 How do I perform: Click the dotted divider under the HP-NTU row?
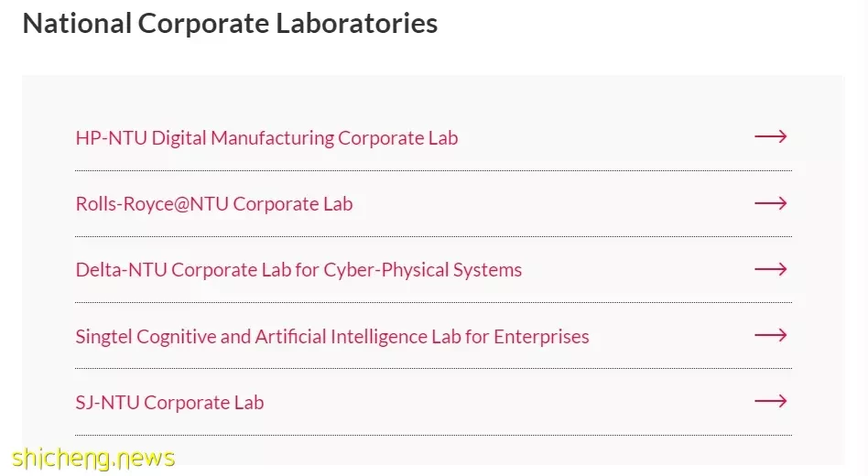pyautogui.click(x=433, y=170)
